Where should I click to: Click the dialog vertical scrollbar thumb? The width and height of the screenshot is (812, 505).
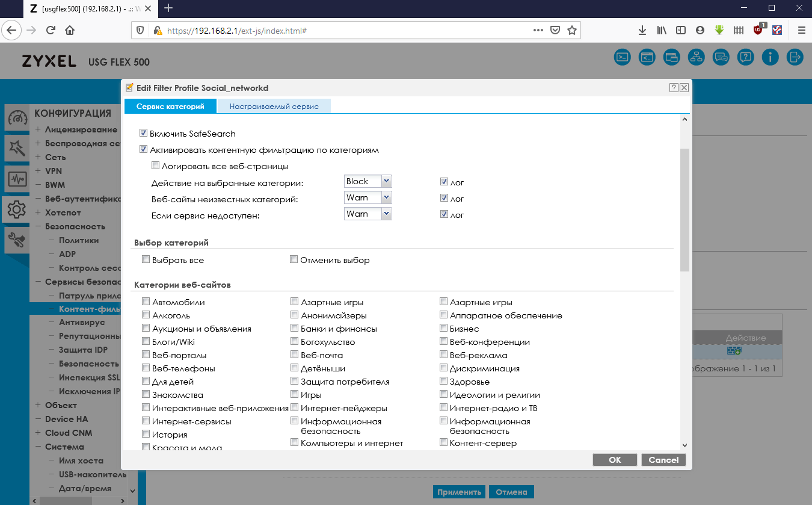tap(684, 210)
